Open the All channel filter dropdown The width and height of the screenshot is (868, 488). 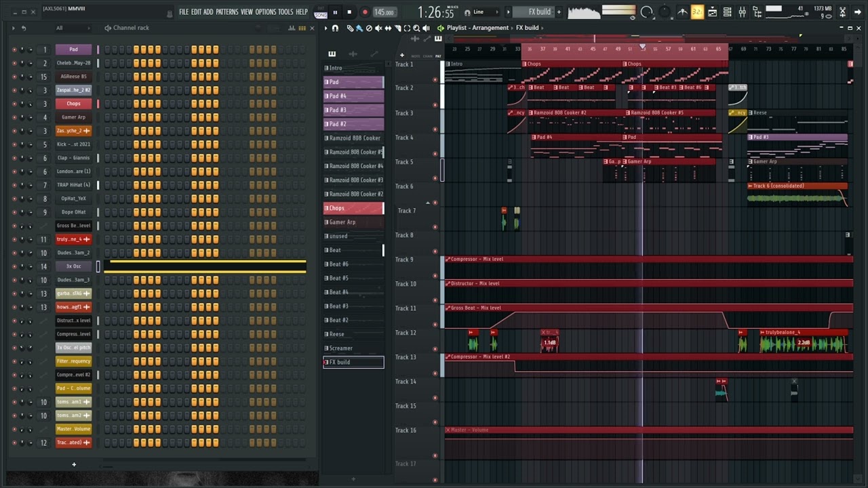click(x=73, y=28)
